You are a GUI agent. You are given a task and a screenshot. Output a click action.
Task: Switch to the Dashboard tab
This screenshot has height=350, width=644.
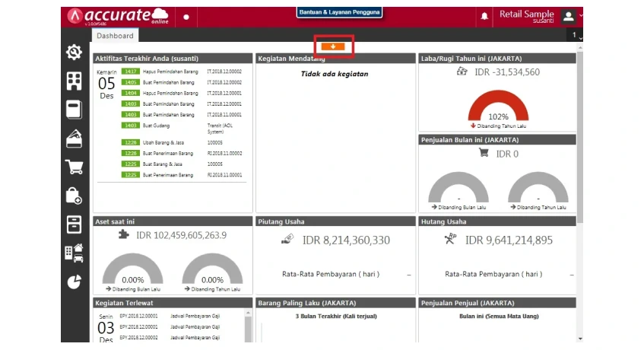pos(115,36)
